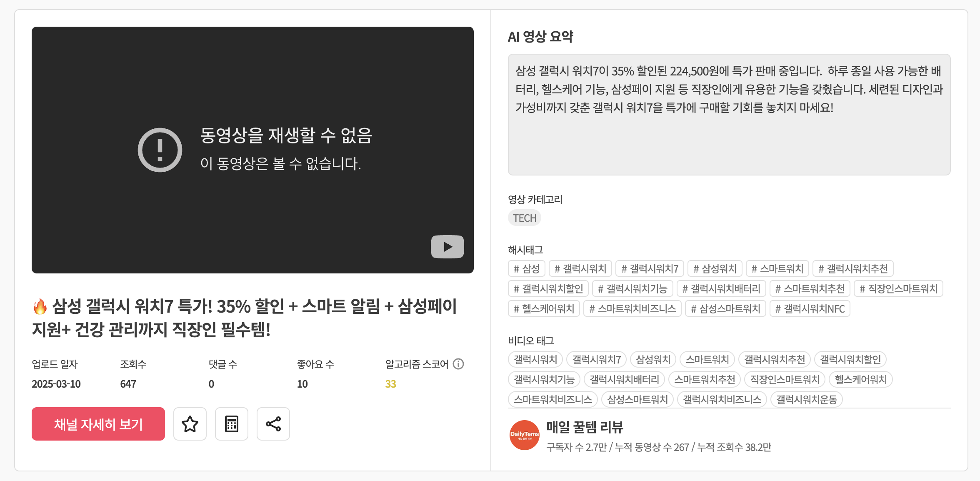The width and height of the screenshot is (980, 481).
Task: Click the algorithm score info icon
Action: pos(458,364)
